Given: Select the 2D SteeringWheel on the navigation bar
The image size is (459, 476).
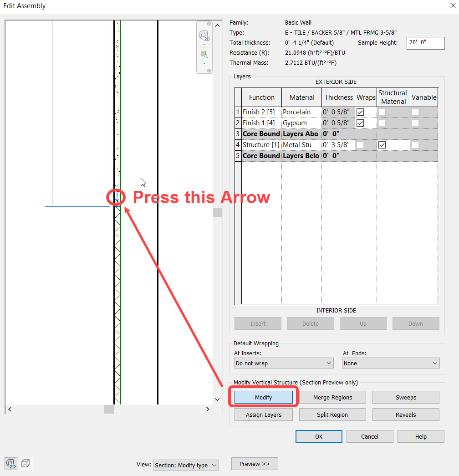Looking at the screenshot, I should [204, 35].
